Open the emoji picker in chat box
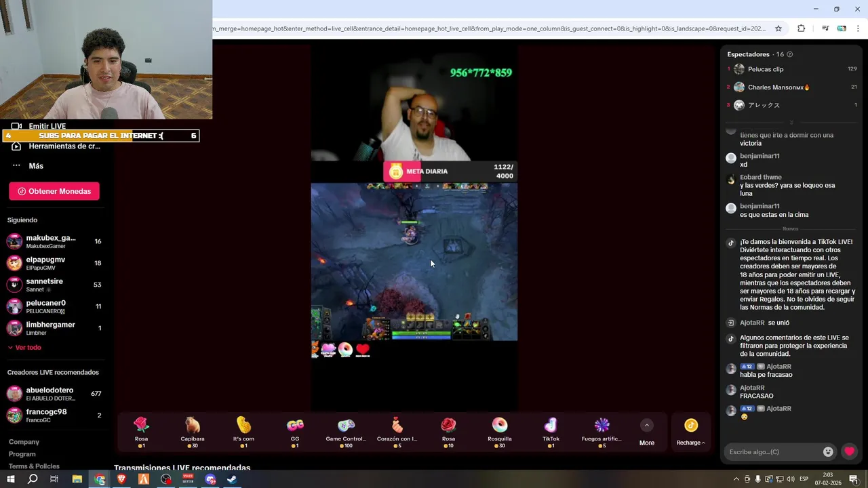Image resolution: width=868 pixels, height=488 pixels. (828, 451)
